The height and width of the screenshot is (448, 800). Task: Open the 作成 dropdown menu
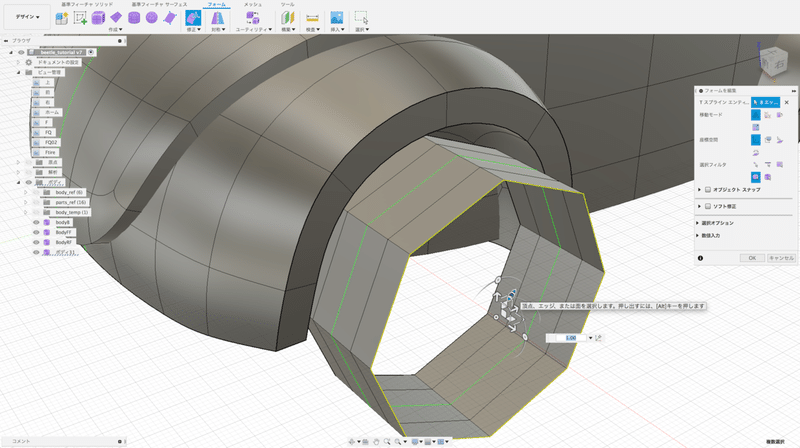pyautogui.click(x=115, y=30)
